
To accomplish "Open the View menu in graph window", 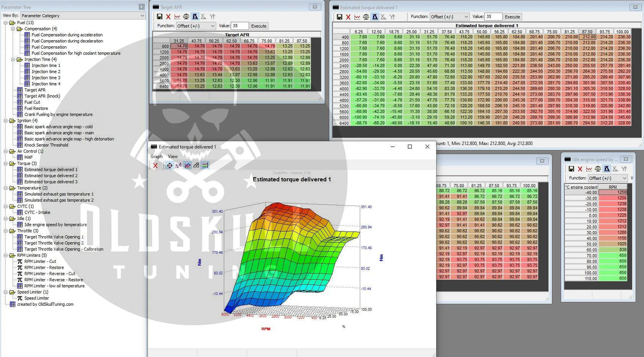I will pyautogui.click(x=173, y=156).
